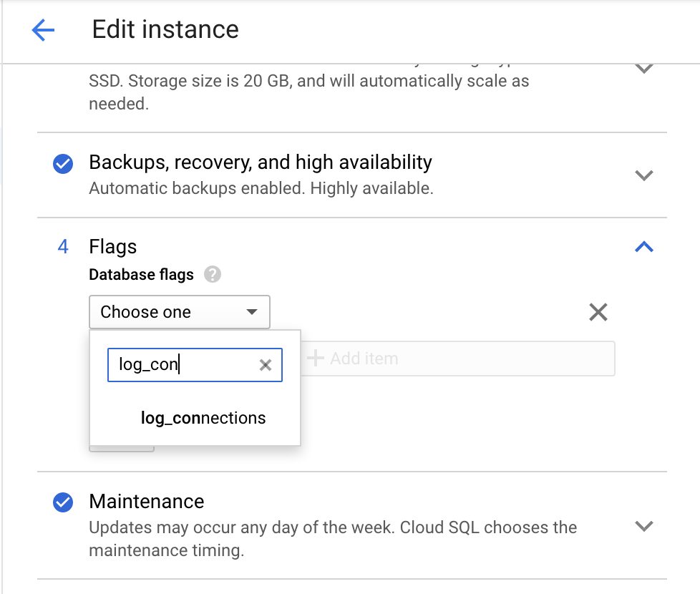Click the Maintenance section blue checkmark icon

(63, 503)
